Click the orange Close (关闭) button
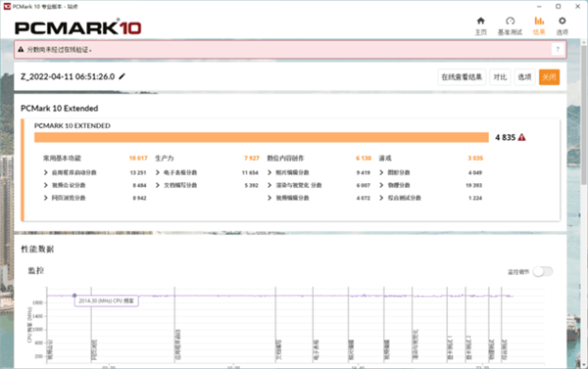Screen dimensions: 588x369 pos(549,77)
